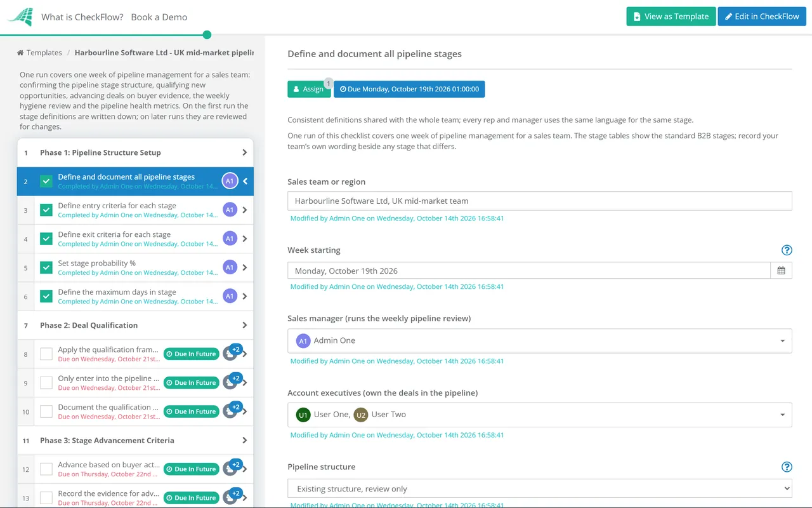
Task: Click A1 avatar on Define entry criteria row
Action: click(x=230, y=210)
